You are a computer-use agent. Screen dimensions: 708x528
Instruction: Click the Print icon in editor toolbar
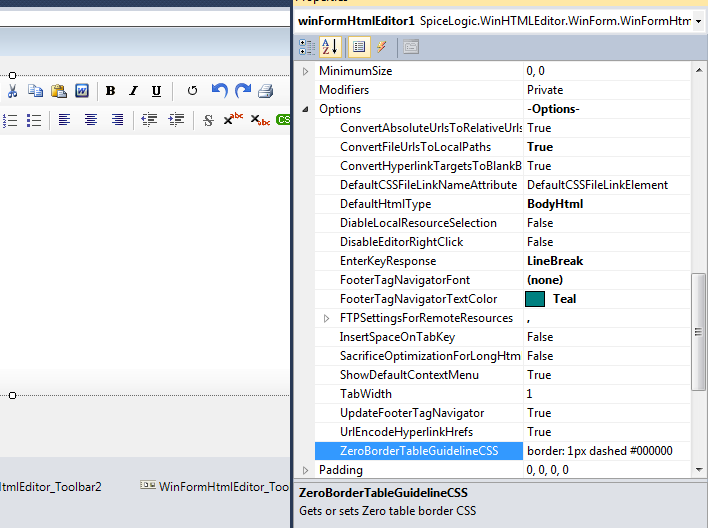pos(265,91)
